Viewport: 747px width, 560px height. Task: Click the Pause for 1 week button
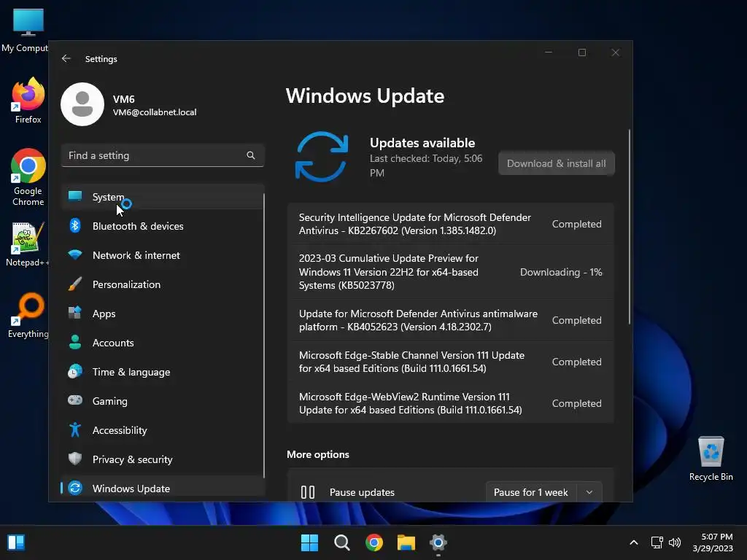(531, 492)
